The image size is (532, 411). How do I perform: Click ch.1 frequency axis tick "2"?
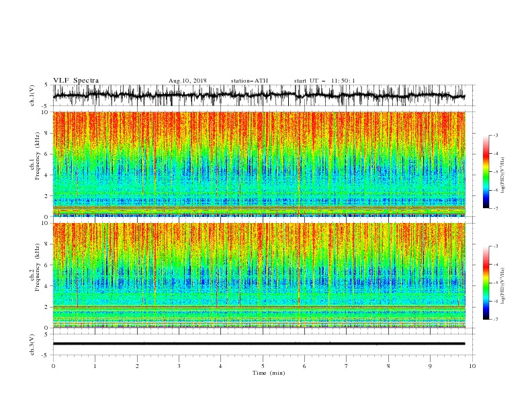click(x=46, y=195)
